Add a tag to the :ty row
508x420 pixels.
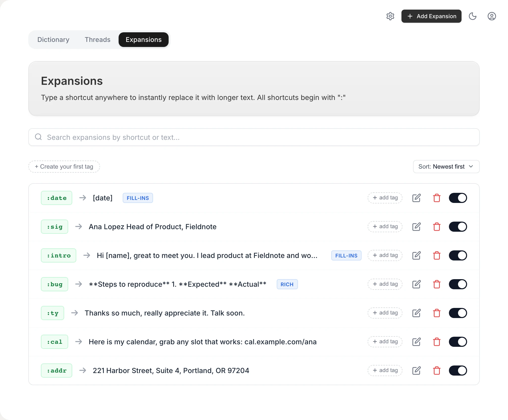(385, 313)
